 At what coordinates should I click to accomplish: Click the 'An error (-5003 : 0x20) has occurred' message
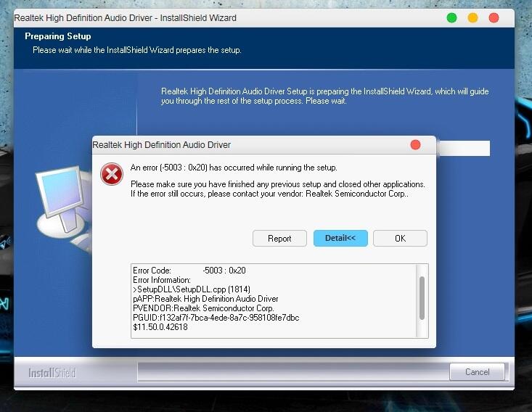tap(234, 168)
